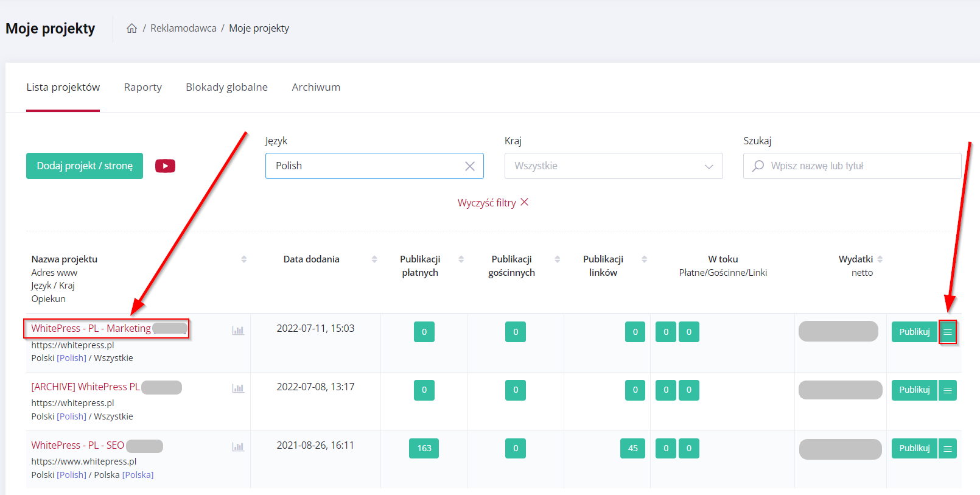
Task: Click the [Polish] tag in Marketing row
Action: (71, 358)
